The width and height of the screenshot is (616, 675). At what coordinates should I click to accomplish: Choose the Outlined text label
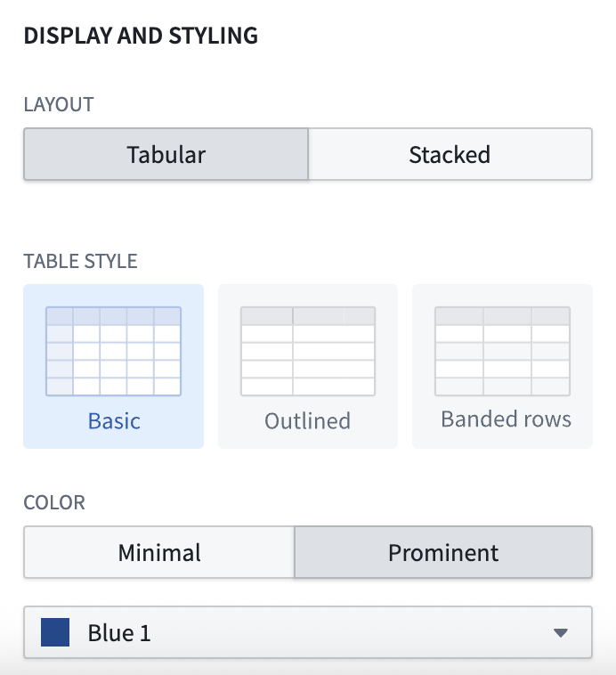click(307, 421)
